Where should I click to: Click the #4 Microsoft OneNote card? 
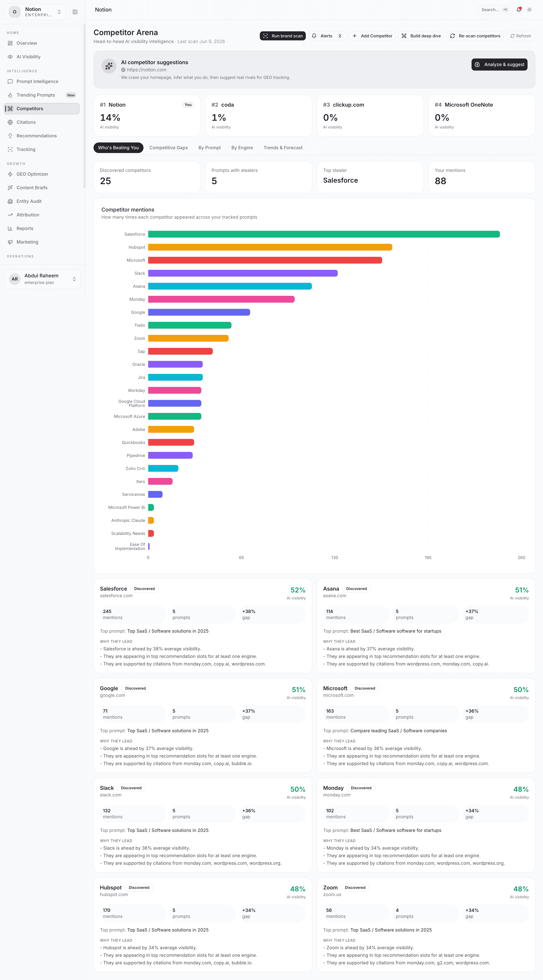click(482, 116)
